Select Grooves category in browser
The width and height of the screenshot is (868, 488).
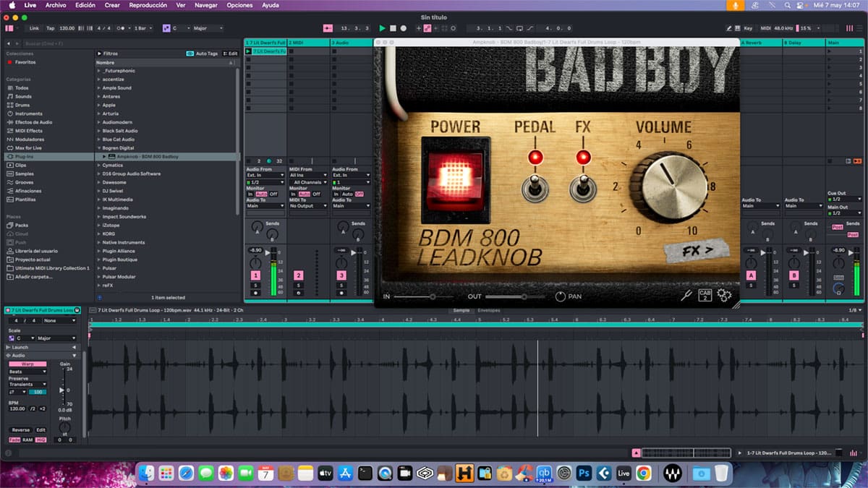pos(24,182)
